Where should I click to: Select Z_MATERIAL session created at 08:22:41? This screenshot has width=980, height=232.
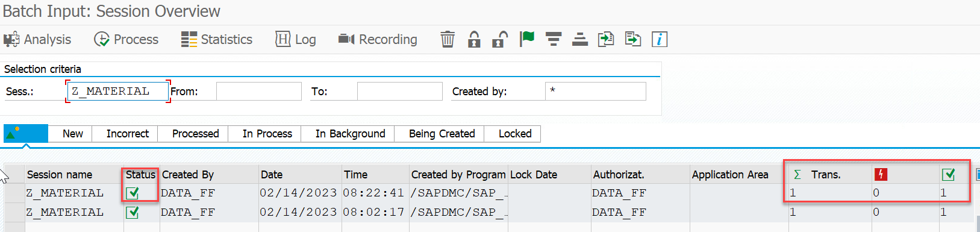(x=64, y=193)
